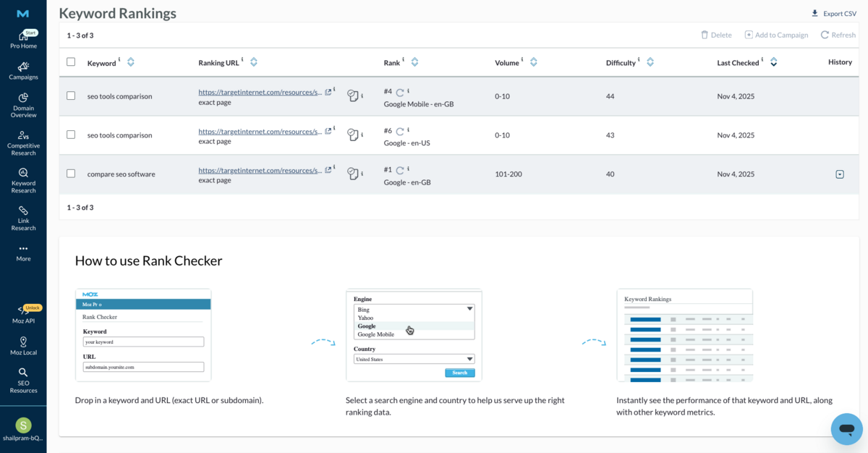The width and height of the screenshot is (868, 453).
Task: Open Link Research in sidebar
Action: click(x=23, y=219)
